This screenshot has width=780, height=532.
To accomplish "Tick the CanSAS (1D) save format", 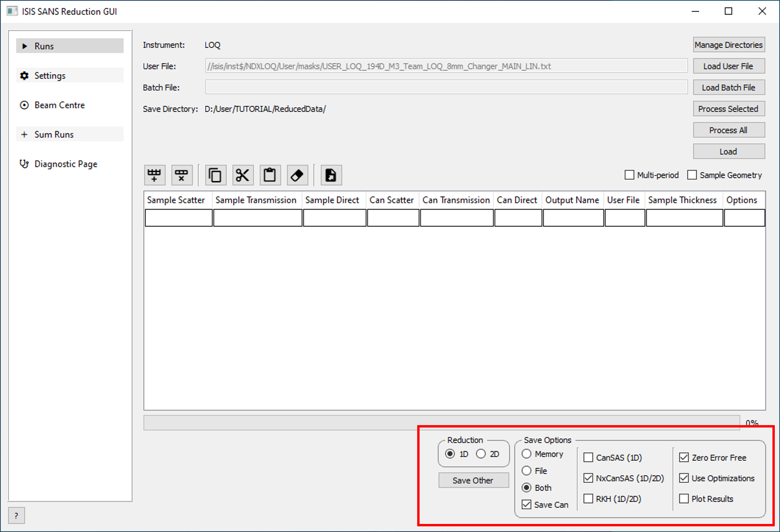I will (588, 457).
